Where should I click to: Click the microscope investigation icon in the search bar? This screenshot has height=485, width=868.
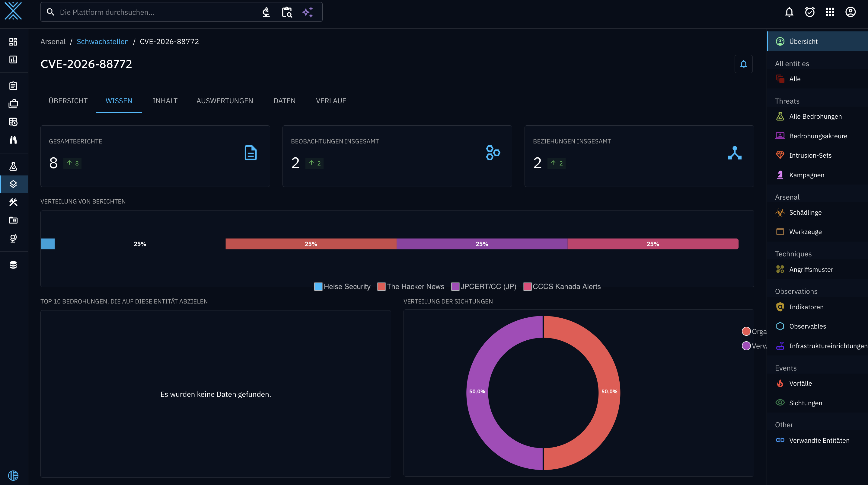click(266, 12)
